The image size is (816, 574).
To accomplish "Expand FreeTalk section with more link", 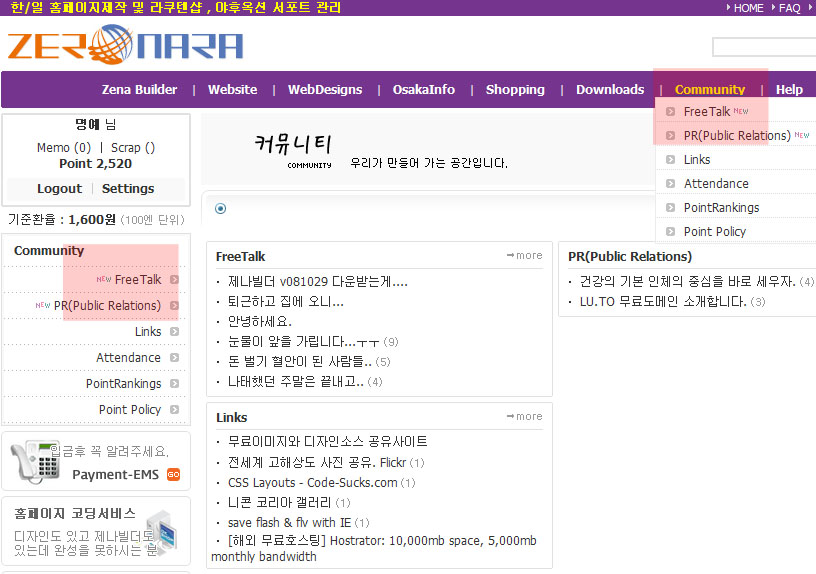I will (x=524, y=256).
